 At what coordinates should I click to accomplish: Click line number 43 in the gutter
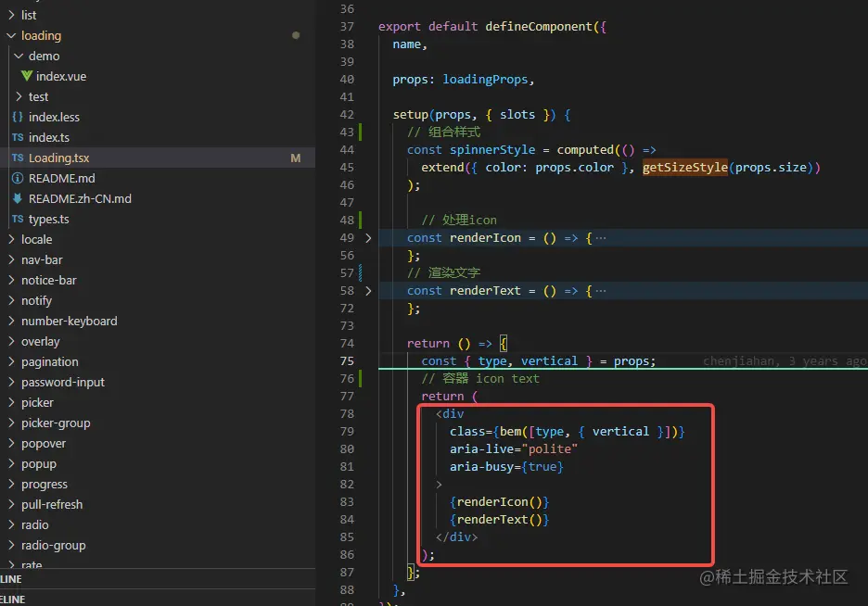click(347, 133)
